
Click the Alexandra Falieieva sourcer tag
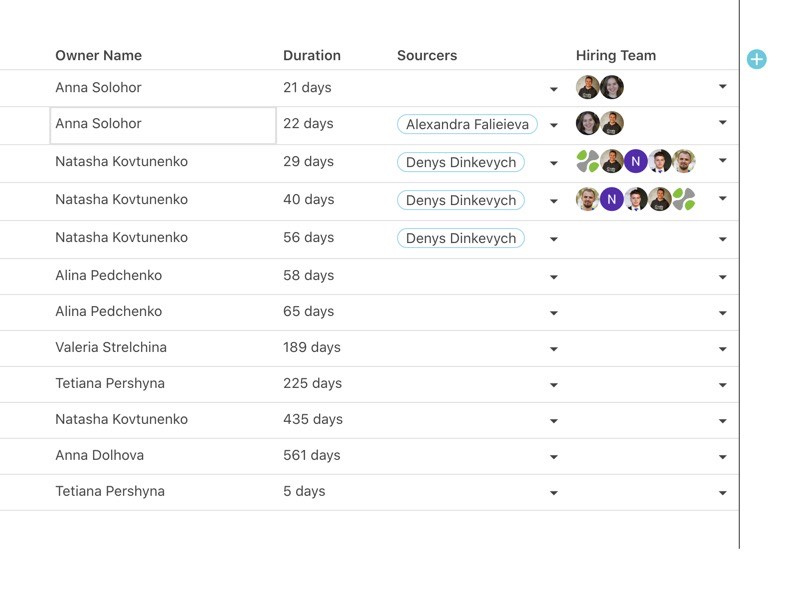(x=467, y=124)
